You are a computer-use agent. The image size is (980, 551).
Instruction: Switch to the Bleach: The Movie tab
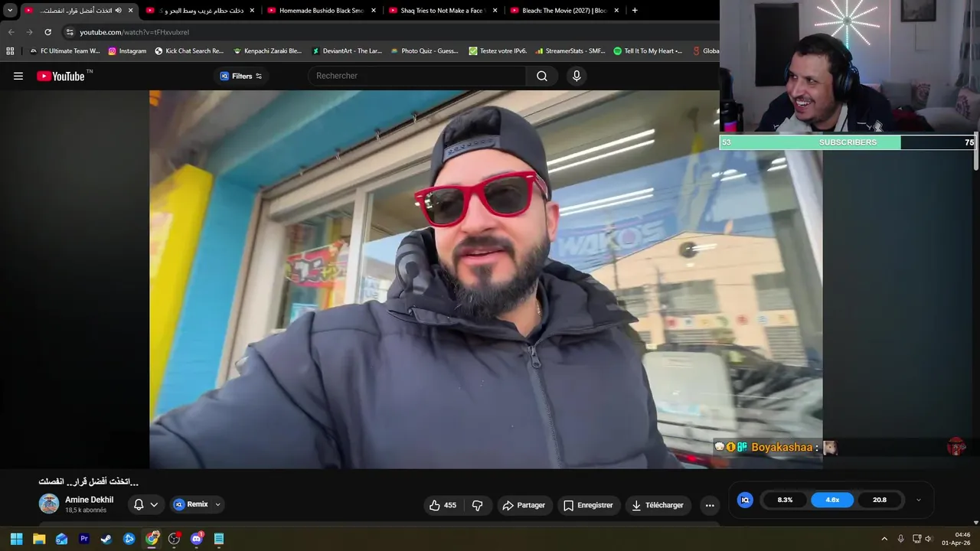point(564,11)
